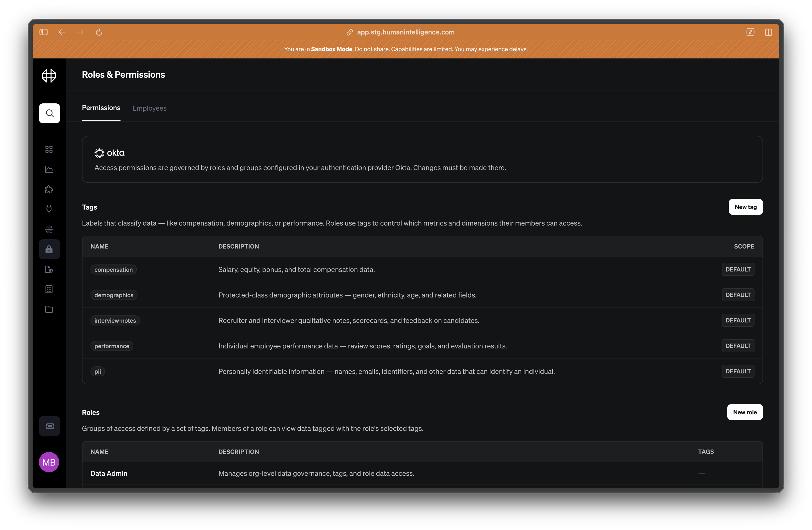812x530 pixels.
Task: Click the Roles section heading
Action: tap(91, 412)
